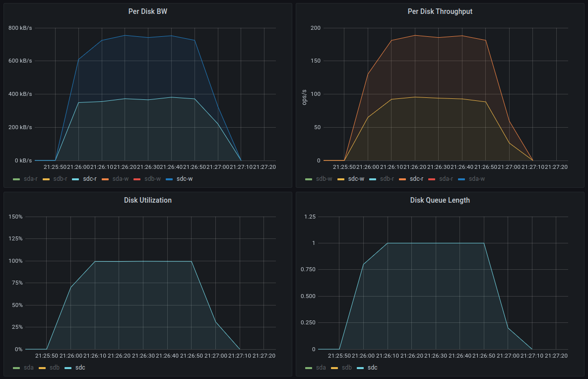Select sda-w label in Per Disk Throughput legend
Screen dimensions: 588x379
click(x=476, y=179)
